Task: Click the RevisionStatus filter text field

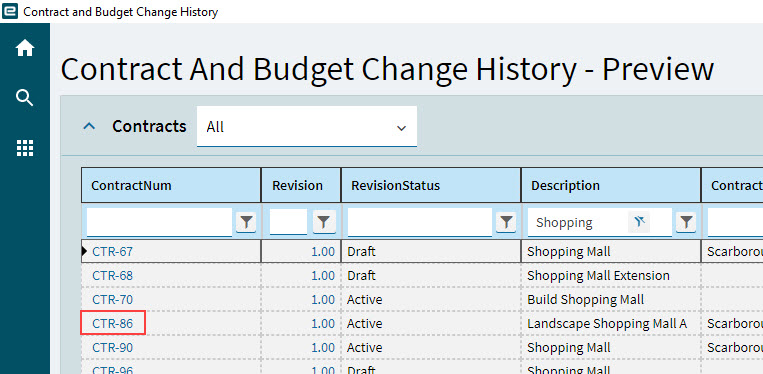Action: (420, 222)
